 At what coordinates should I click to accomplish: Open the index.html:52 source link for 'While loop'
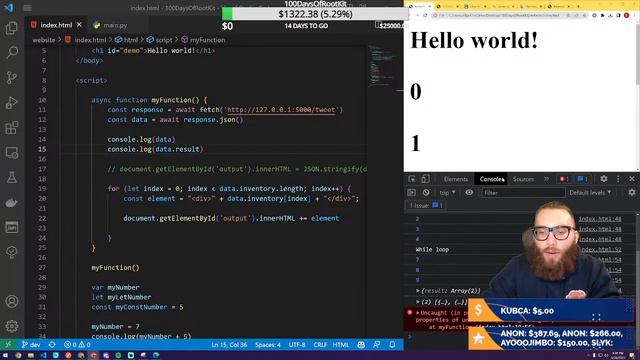click(x=600, y=249)
